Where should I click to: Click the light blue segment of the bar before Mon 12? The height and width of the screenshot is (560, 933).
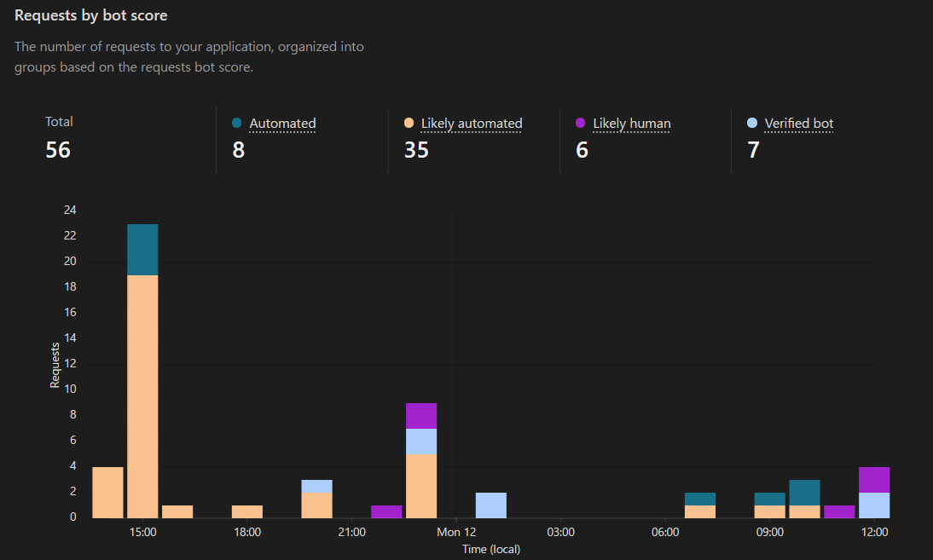[421, 442]
